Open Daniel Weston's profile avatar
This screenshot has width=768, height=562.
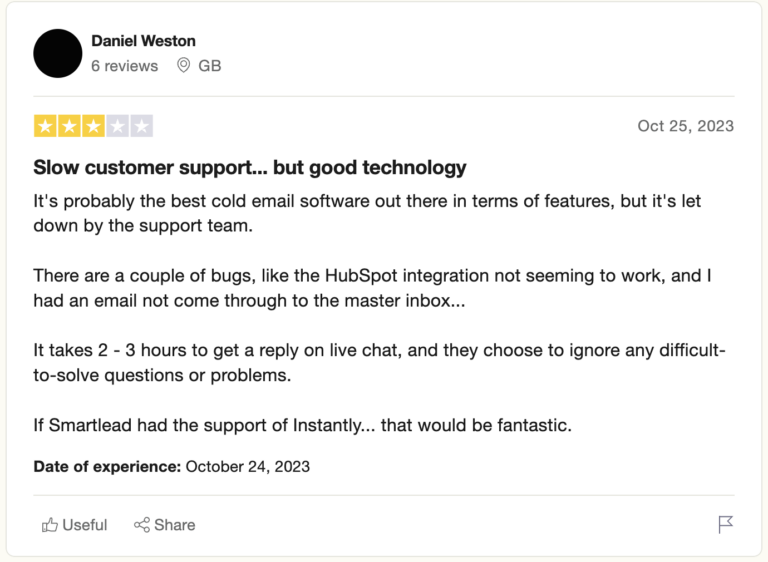point(58,53)
